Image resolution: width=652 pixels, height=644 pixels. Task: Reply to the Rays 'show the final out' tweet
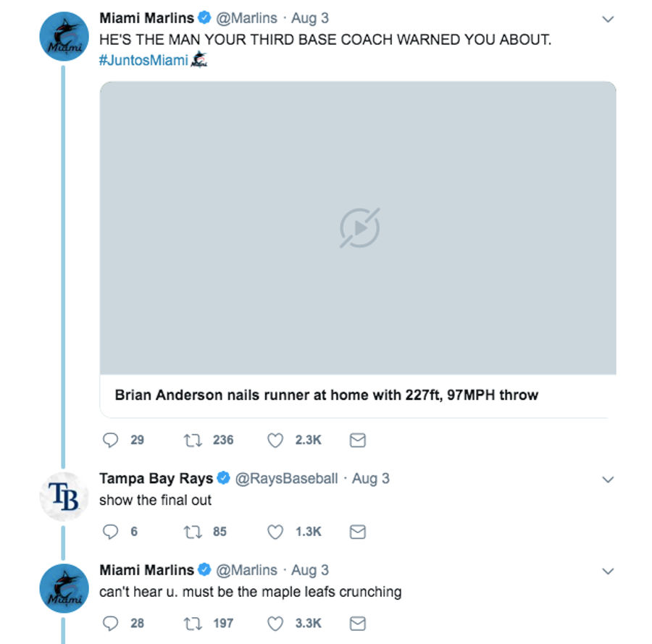[x=111, y=532]
